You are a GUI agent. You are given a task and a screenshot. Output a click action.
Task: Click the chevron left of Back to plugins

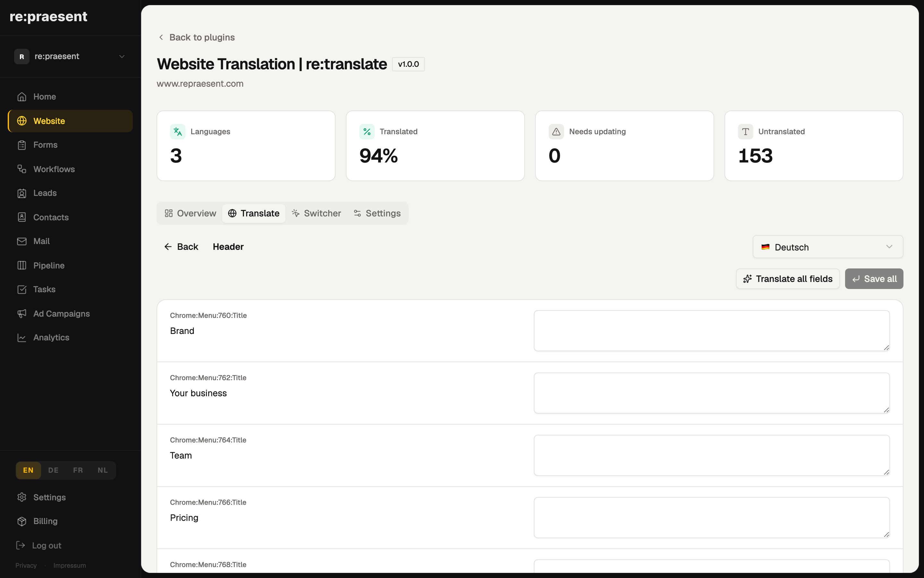point(161,37)
